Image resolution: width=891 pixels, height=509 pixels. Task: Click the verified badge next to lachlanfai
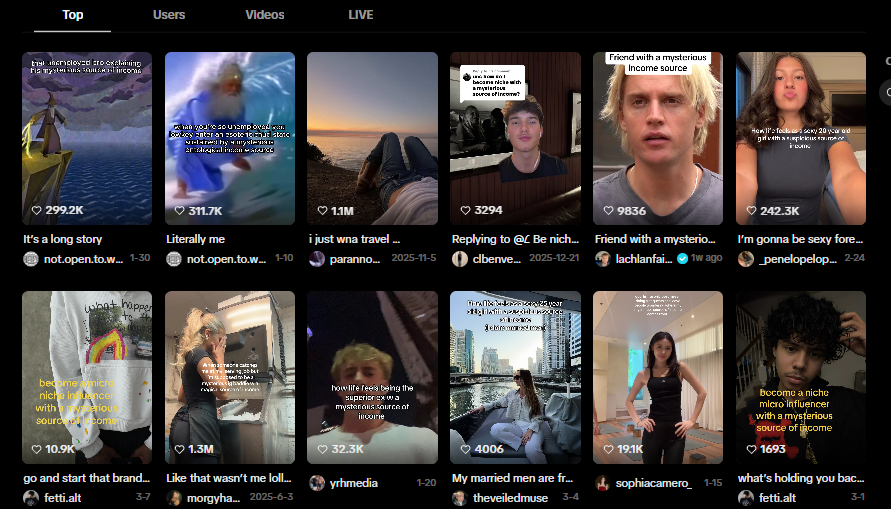click(x=682, y=258)
